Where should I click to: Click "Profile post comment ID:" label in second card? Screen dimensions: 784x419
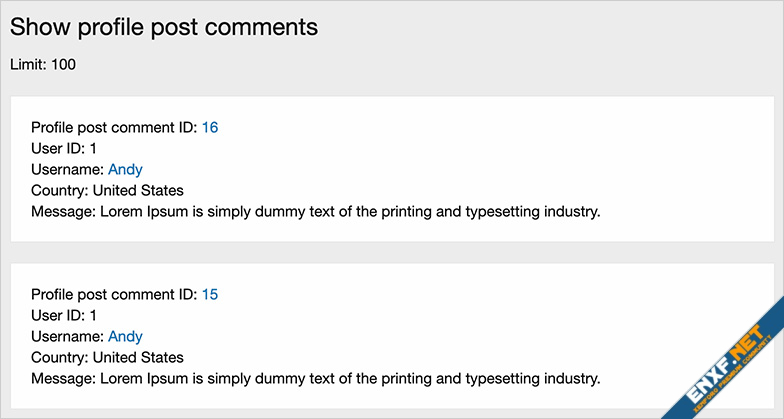[114, 294]
